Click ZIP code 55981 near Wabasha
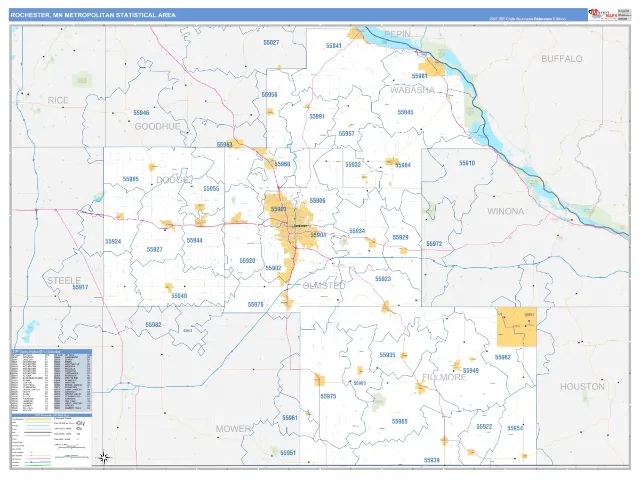The width and height of the screenshot is (640, 480). [x=420, y=76]
